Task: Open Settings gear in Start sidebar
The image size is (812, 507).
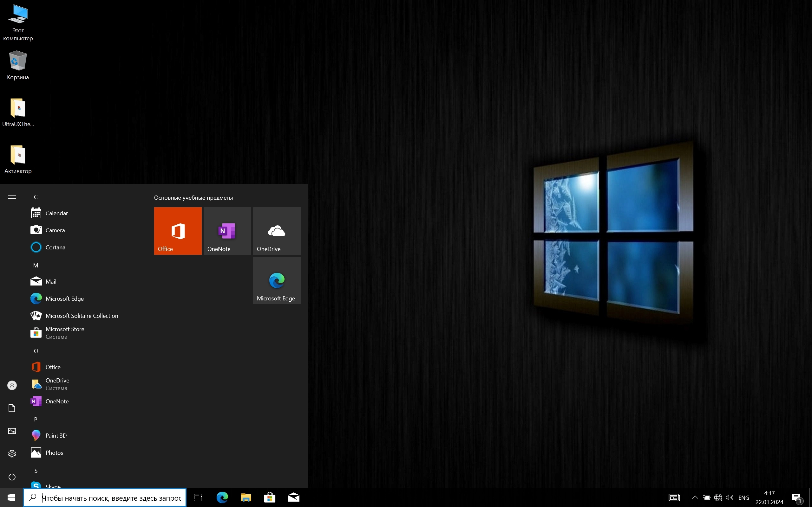Action: point(12,454)
